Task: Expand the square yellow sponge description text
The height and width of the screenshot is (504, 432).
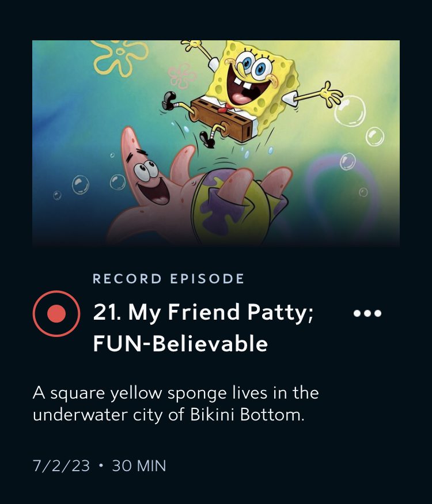Action: [176, 403]
